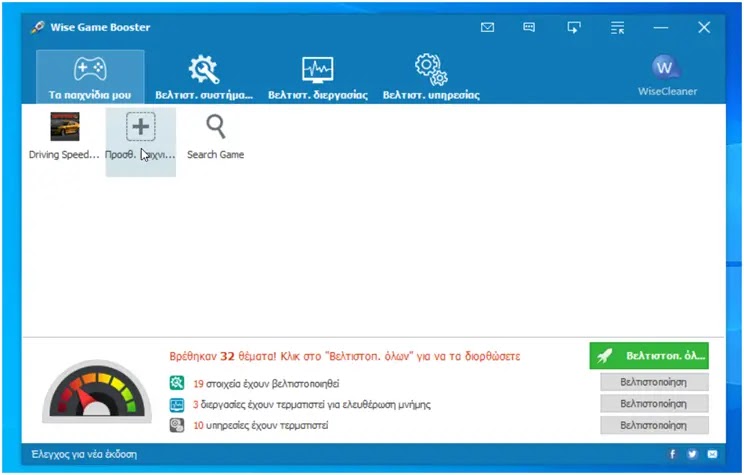Open the Τα παιχνίδια μου tab
Viewport: 744px width, 475px height.
coord(90,77)
